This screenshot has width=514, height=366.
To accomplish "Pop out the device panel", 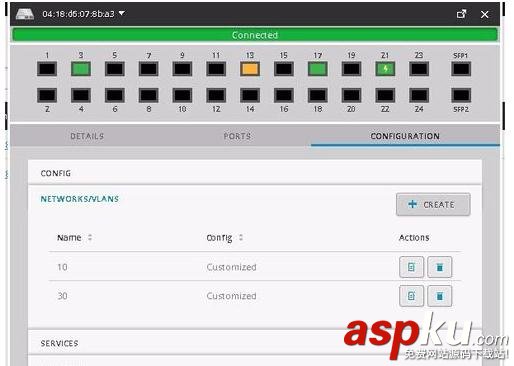I will 461,14.
